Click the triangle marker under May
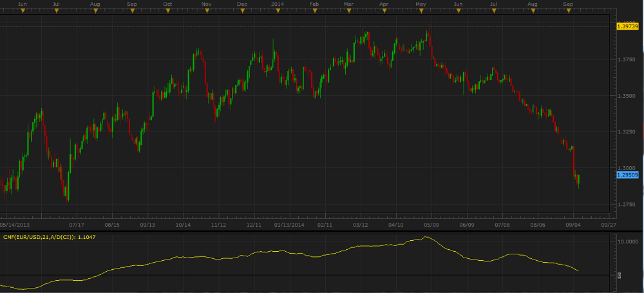This screenshot has height=293, width=644. pyautogui.click(x=421, y=11)
